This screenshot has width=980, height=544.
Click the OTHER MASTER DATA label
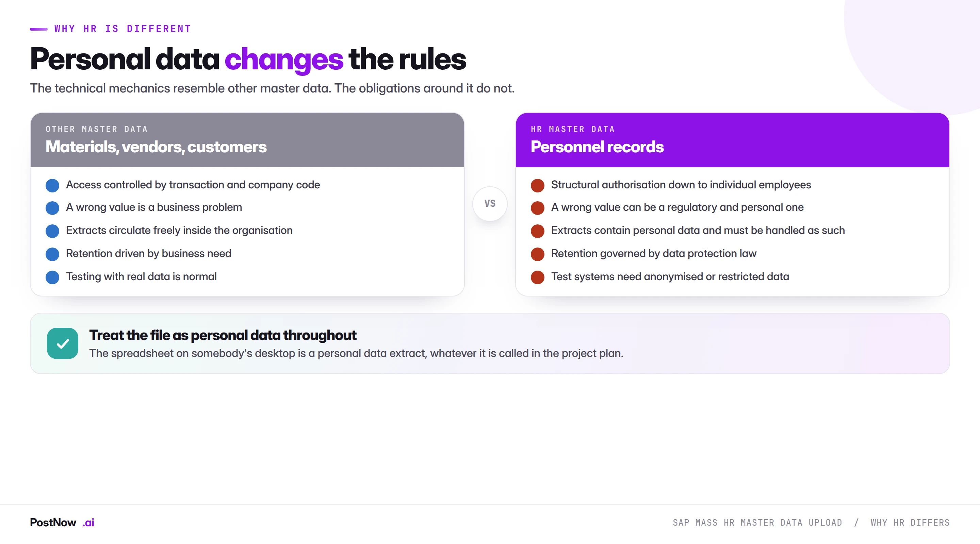97,129
